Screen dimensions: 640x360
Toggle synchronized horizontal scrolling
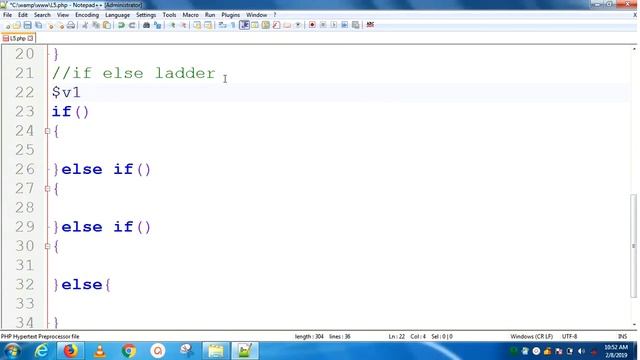pyautogui.click(x=208, y=25)
